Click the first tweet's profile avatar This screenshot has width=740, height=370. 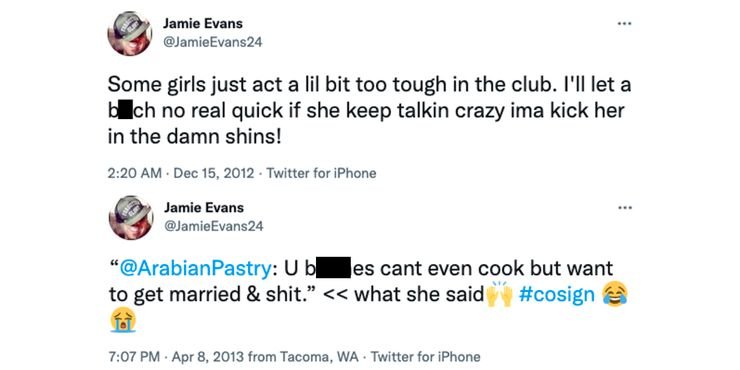[x=130, y=33]
